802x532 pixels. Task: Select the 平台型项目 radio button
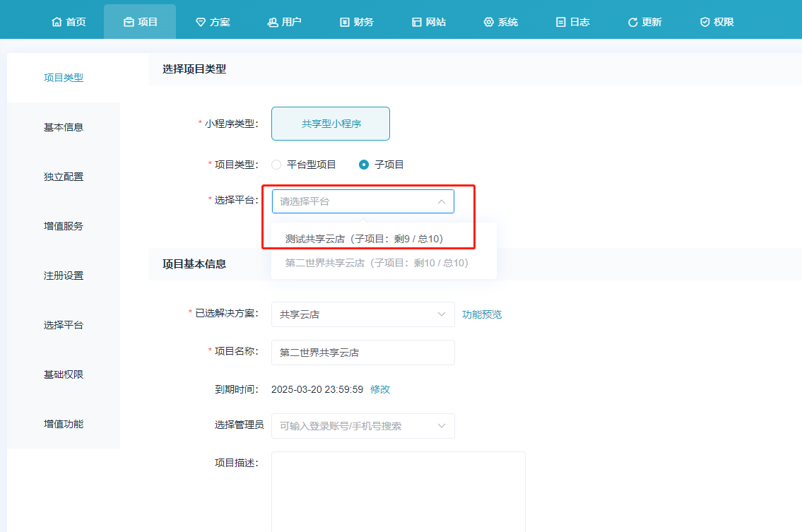click(276, 165)
